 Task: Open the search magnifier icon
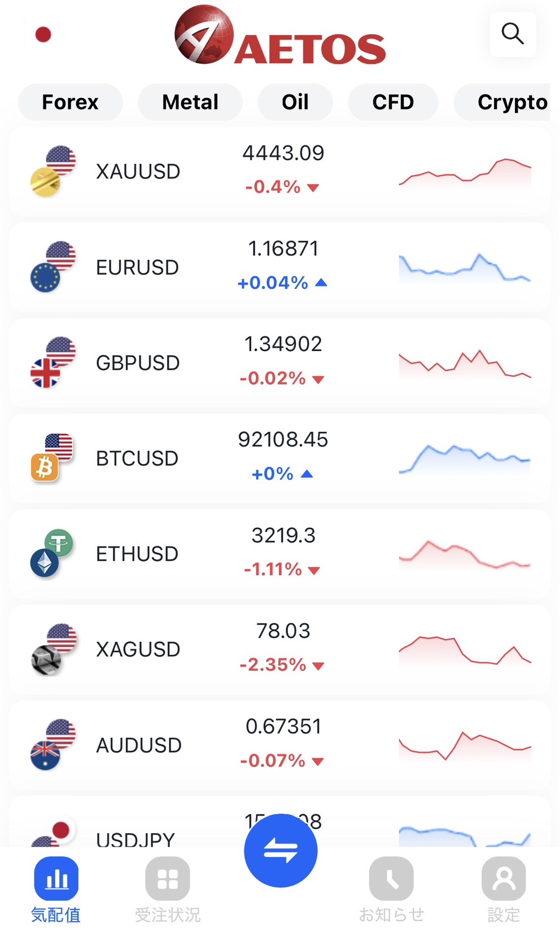pyautogui.click(x=513, y=34)
